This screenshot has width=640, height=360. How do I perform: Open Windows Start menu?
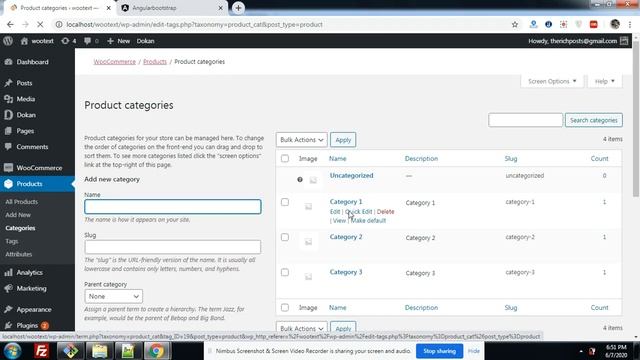coord(13,351)
